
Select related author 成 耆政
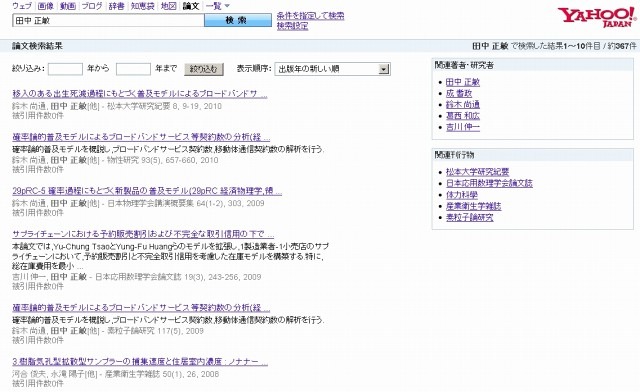tap(459, 94)
